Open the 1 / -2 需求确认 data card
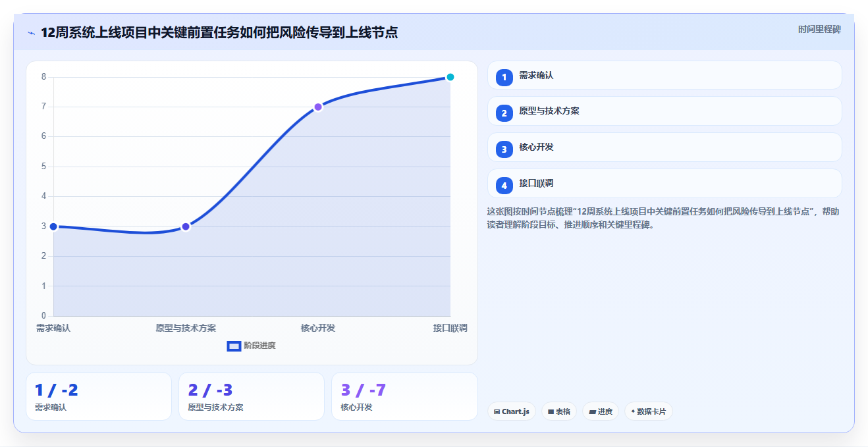The width and height of the screenshot is (868, 447). tap(99, 396)
